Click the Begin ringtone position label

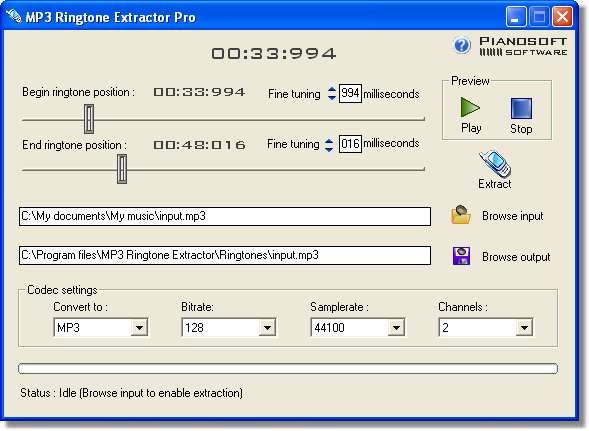click(x=78, y=92)
